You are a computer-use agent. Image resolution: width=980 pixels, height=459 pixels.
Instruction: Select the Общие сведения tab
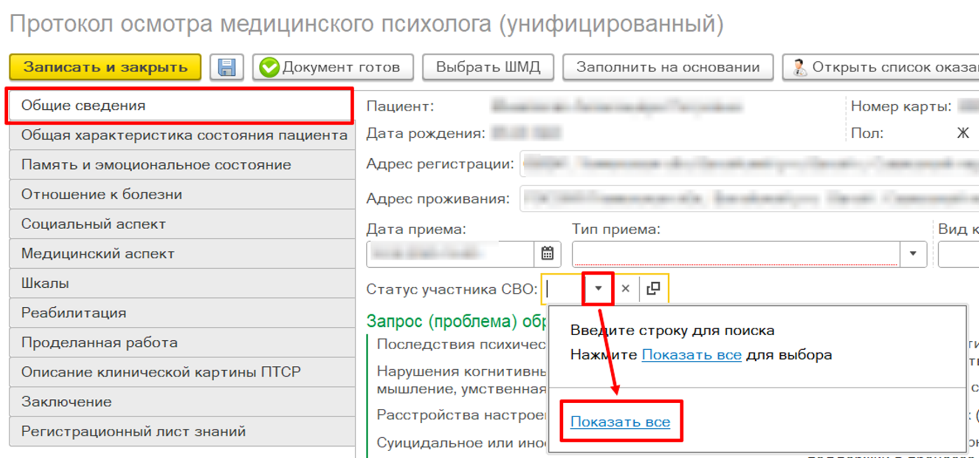tap(180, 105)
